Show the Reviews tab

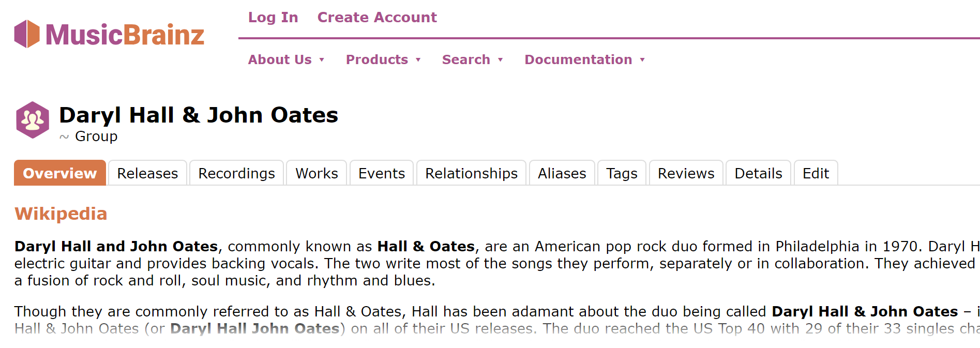coord(686,173)
